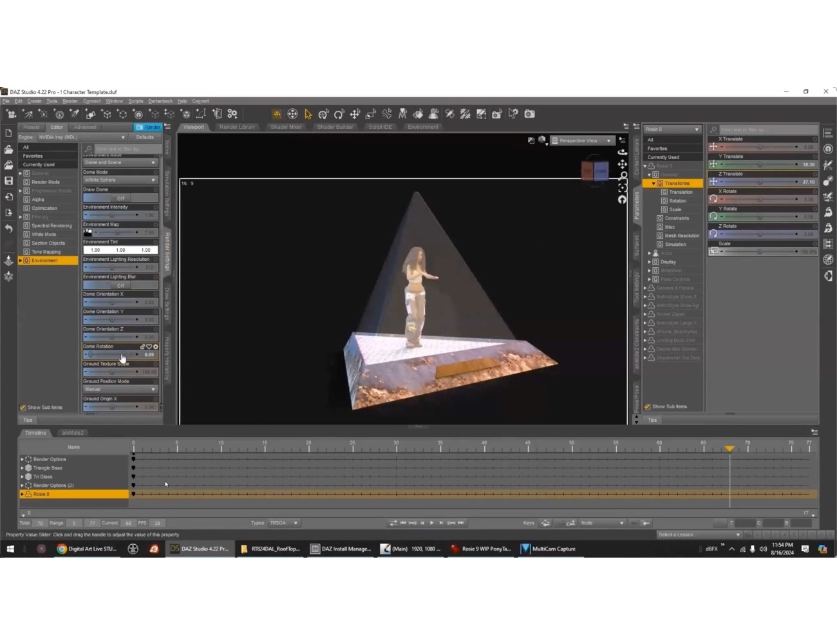The image size is (837, 644).
Task: Select the Translate tool in the toolbar
Action: (x=355, y=114)
